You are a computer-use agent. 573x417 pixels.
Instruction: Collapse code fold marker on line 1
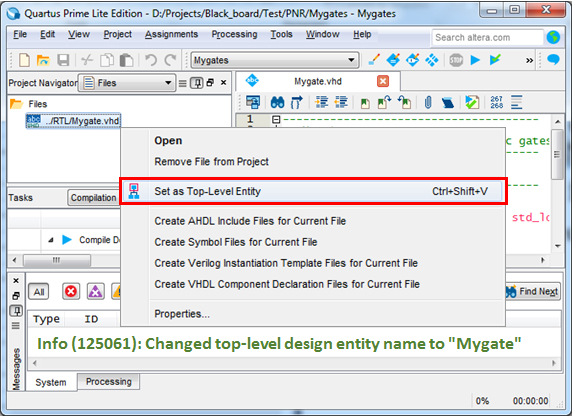(x=276, y=120)
